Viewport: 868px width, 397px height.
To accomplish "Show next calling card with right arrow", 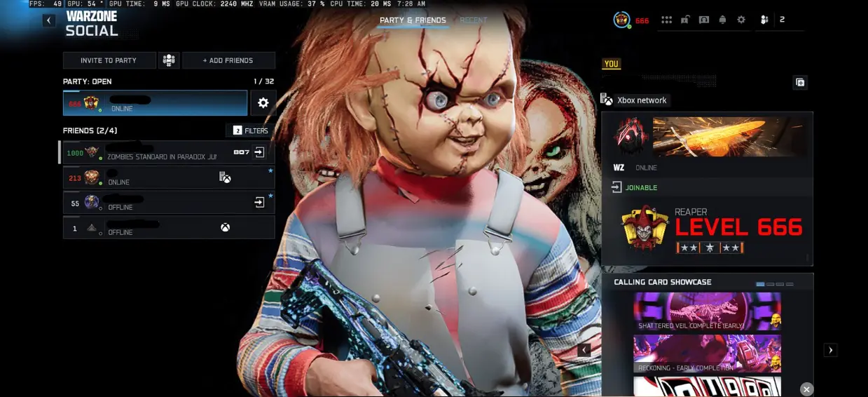I will click(x=831, y=350).
